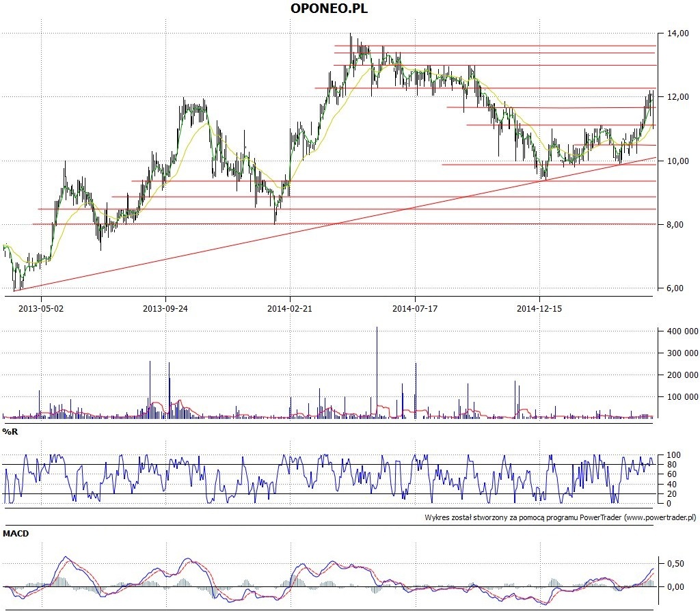
Task: Select the 40 label on %R axis
Action: 672,485
